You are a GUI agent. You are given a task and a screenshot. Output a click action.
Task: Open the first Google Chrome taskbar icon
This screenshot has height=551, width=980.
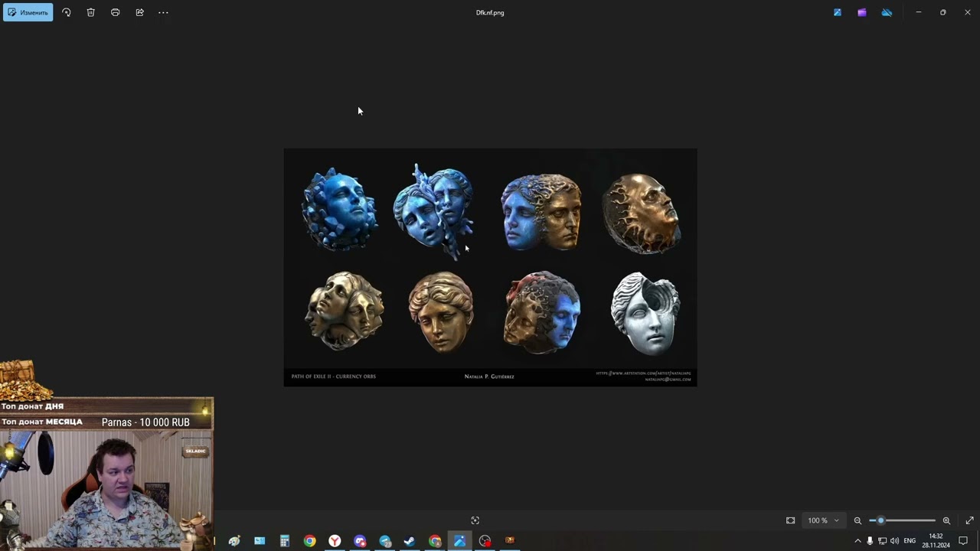click(309, 541)
